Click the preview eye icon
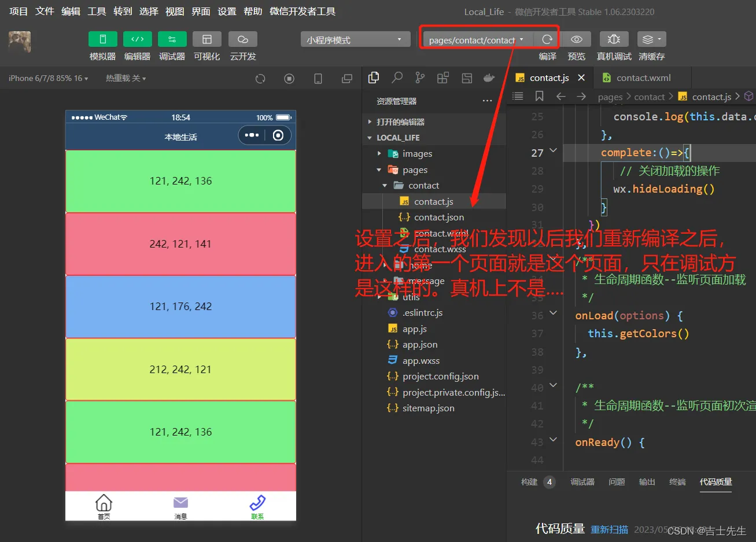This screenshot has width=756, height=542. [577, 39]
